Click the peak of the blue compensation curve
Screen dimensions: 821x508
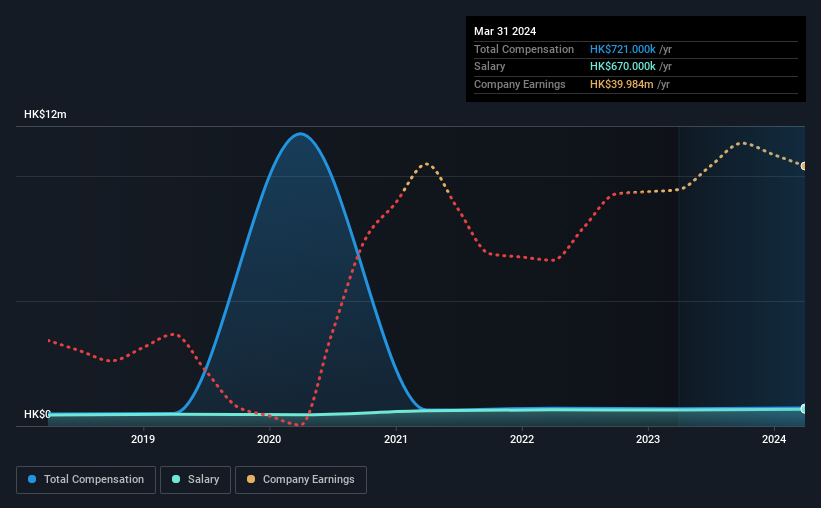pos(300,134)
